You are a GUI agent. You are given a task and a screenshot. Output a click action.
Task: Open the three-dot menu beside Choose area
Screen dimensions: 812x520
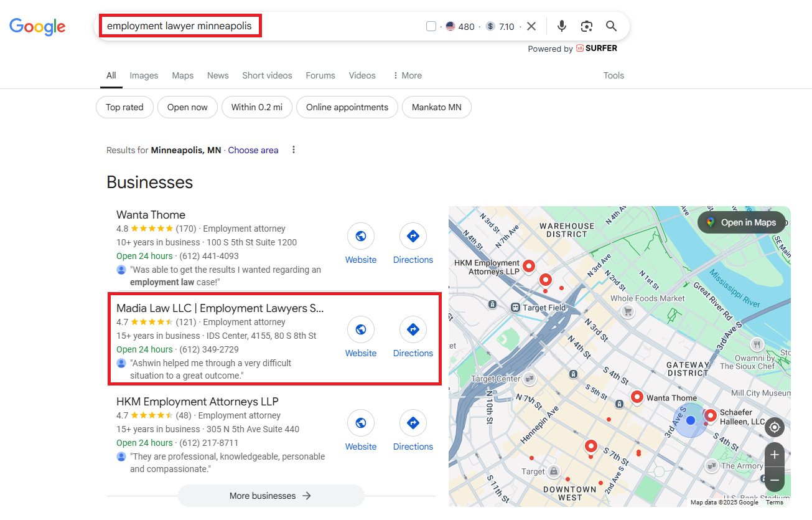[x=294, y=150]
